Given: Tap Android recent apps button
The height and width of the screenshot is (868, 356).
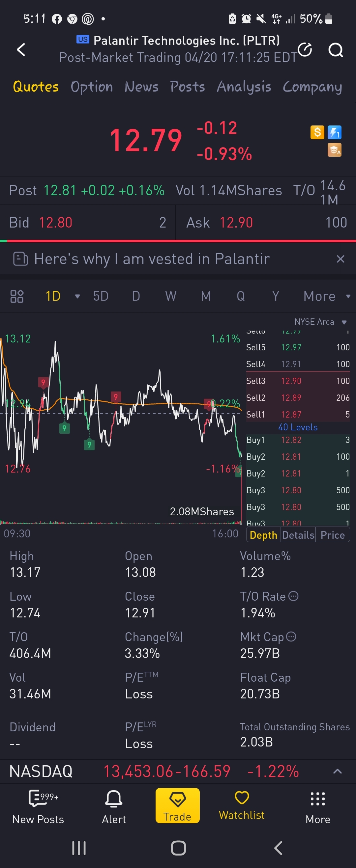Looking at the screenshot, I should tap(79, 848).
